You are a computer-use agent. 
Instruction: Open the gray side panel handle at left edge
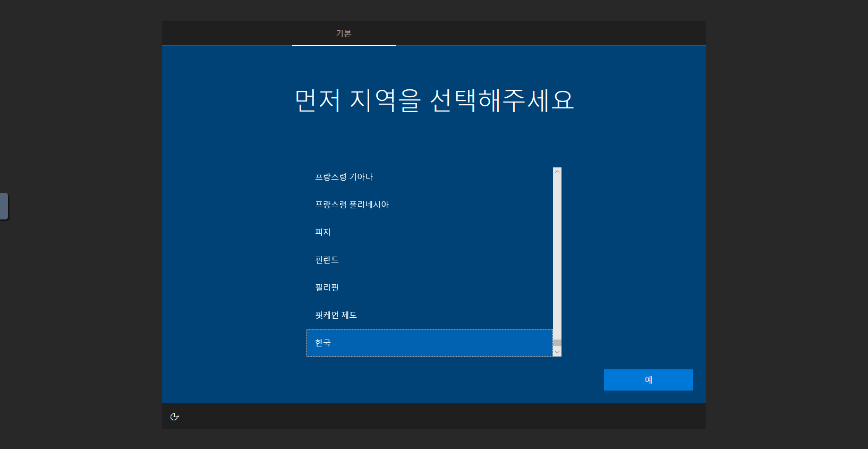[4, 206]
